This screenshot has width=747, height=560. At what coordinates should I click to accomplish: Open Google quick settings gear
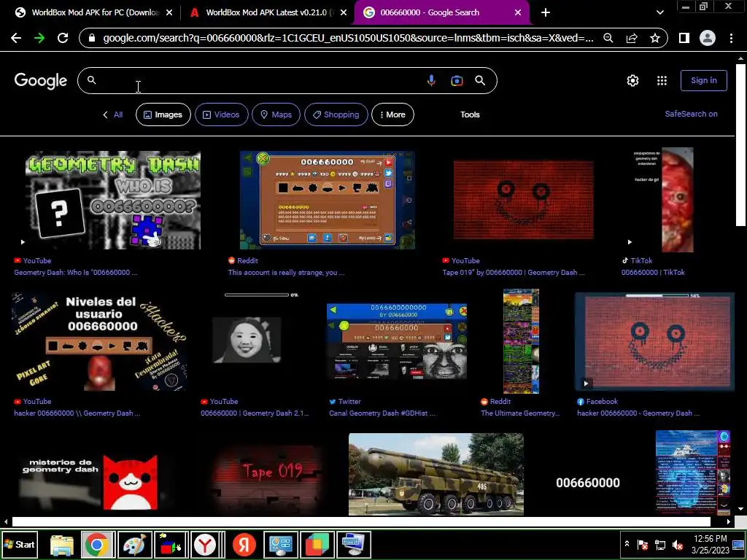[x=632, y=80]
